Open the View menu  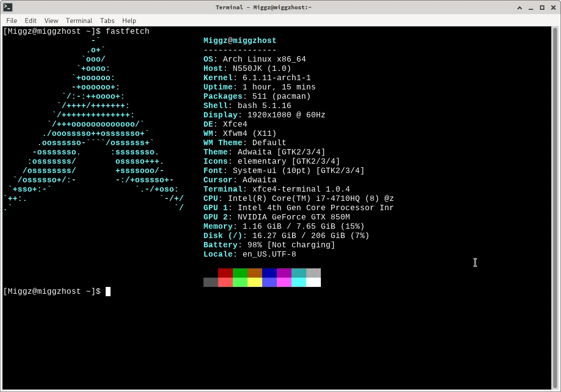[51, 21]
